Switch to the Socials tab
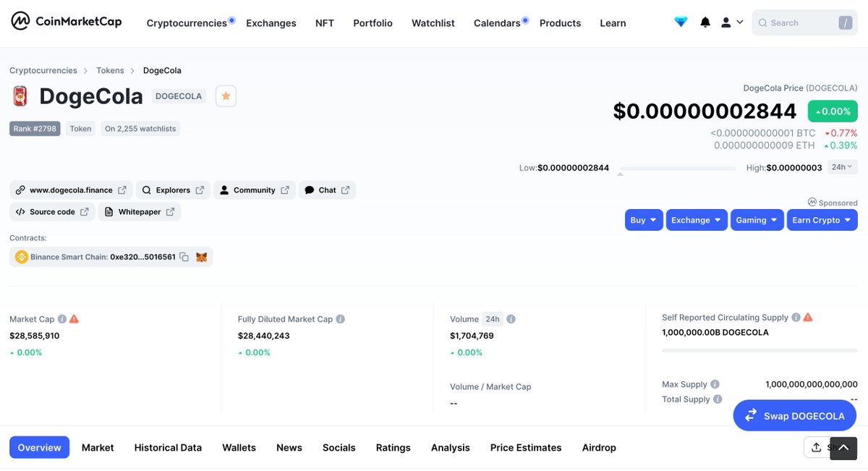The height and width of the screenshot is (471, 868). click(339, 448)
